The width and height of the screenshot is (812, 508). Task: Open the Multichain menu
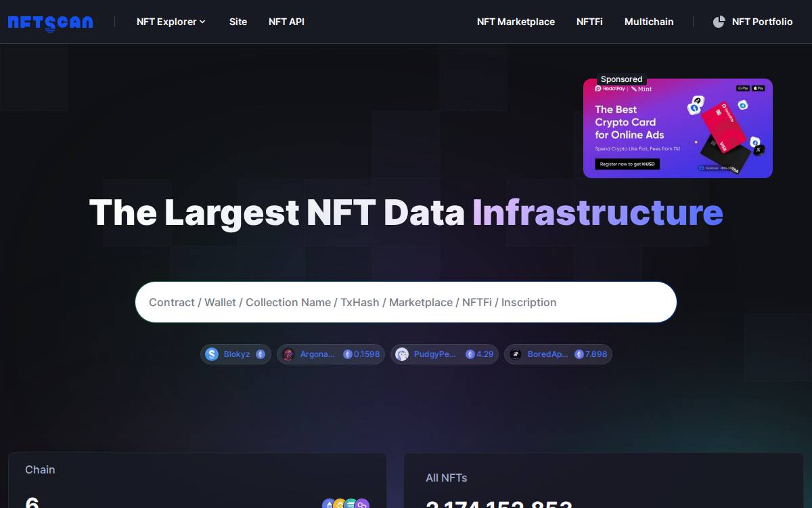click(649, 22)
